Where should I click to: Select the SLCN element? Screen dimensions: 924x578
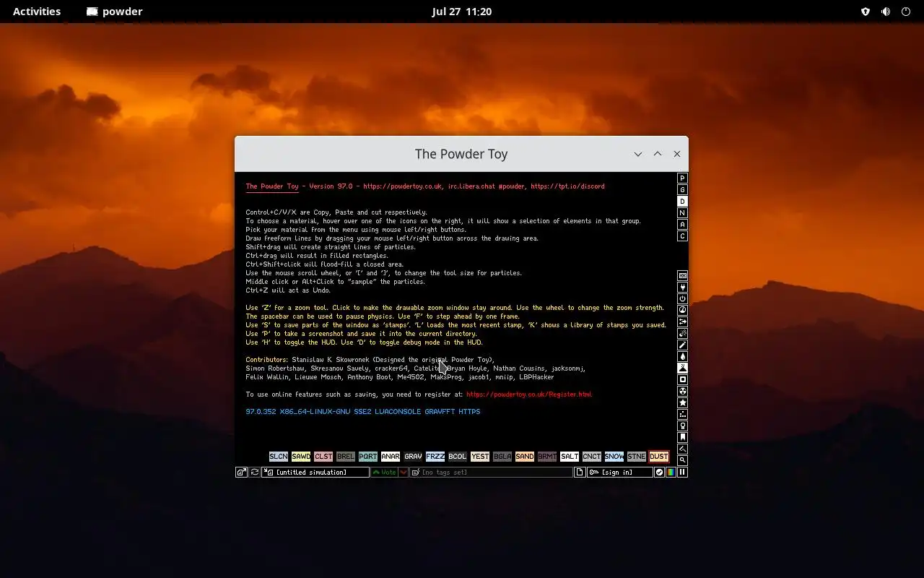coord(279,457)
